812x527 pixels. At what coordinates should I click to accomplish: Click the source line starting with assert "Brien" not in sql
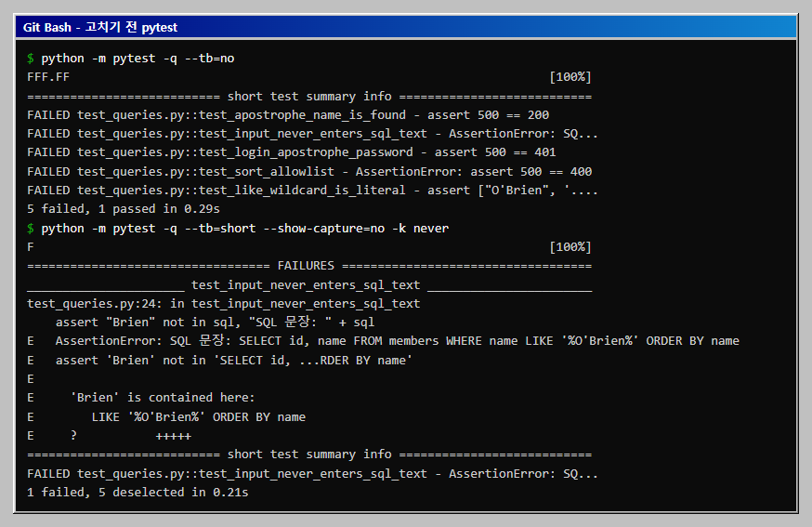coord(215,323)
